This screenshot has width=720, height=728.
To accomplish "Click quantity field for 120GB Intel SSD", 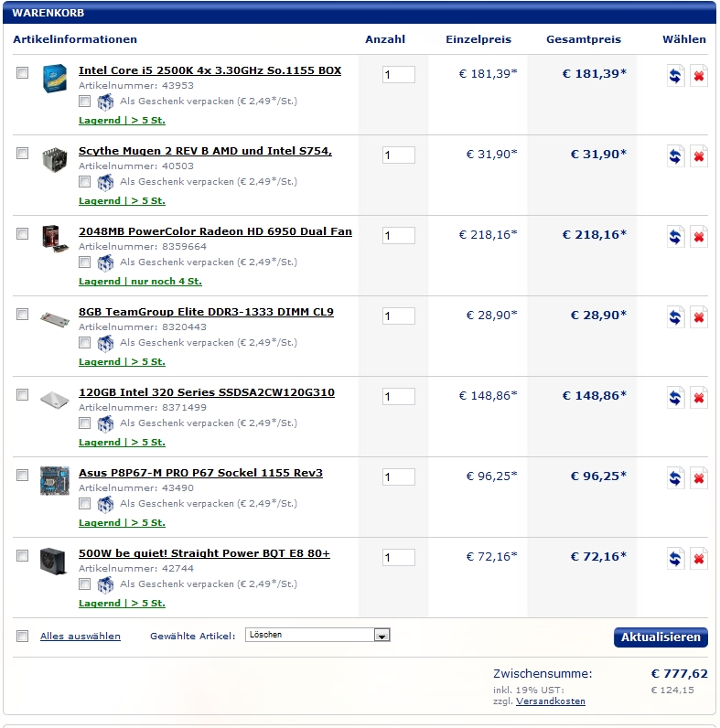I will click(x=398, y=397).
